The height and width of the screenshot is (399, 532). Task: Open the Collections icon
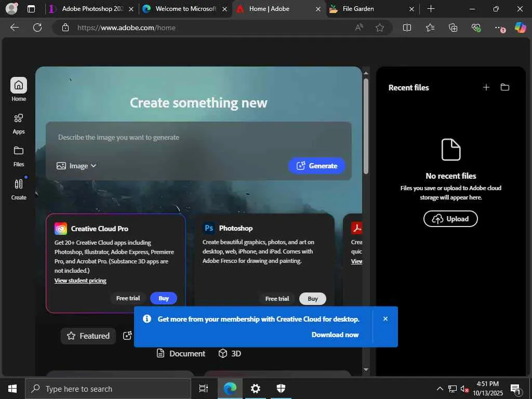click(453, 28)
